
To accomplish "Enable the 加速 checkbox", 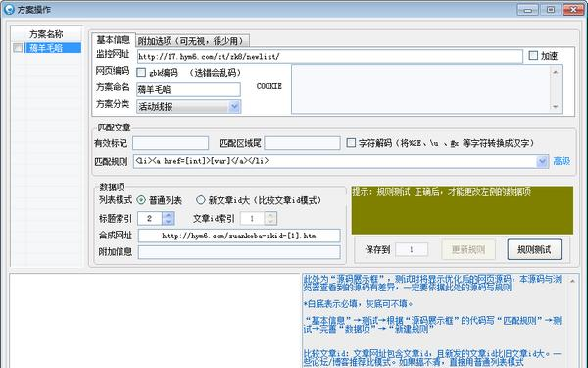I will 533,56.
